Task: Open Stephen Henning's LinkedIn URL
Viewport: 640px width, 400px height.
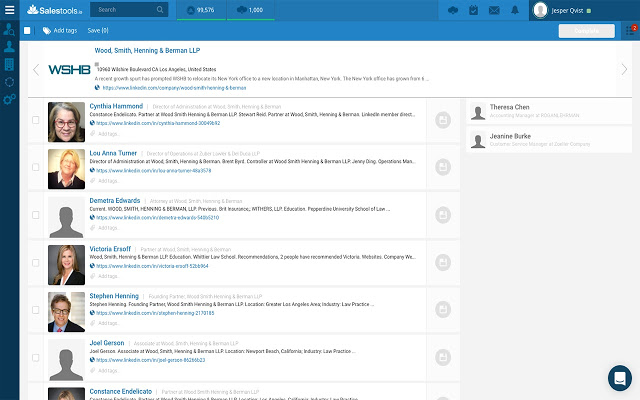Action: [155, 313]
